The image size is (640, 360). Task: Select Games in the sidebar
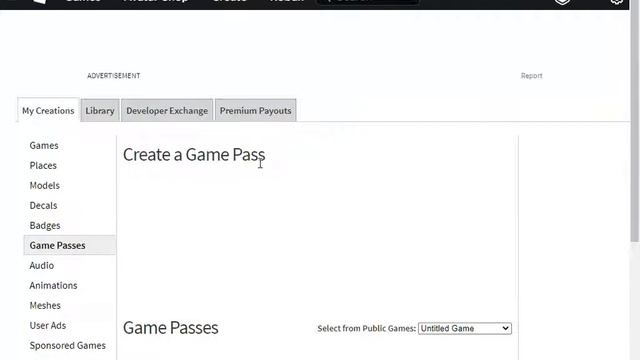(44, 145)
